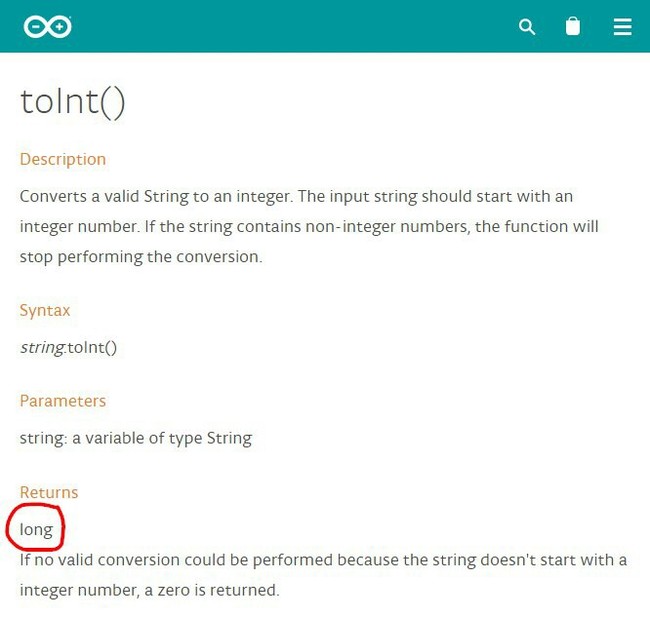Click the Returns section heading
Image resolution: width=650 pixels, height=617 pixels.
pyautogui.click(x=48, y=492)
